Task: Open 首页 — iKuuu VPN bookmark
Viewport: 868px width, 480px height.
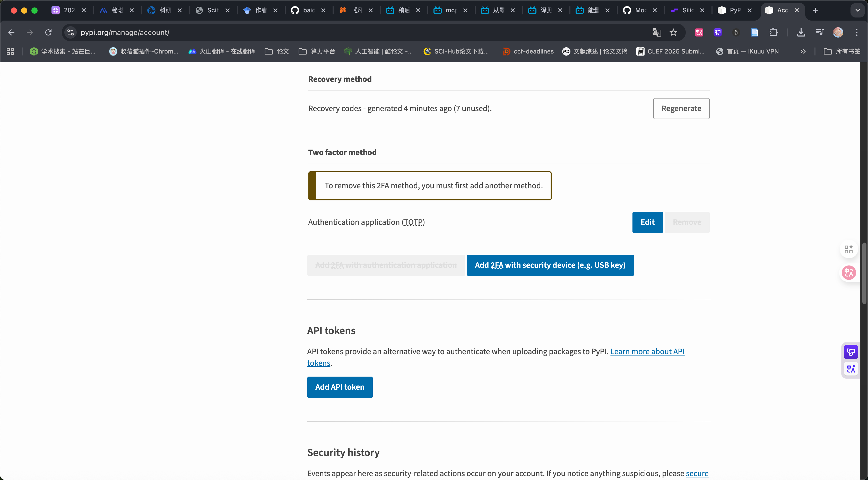Action: point(747,51)
